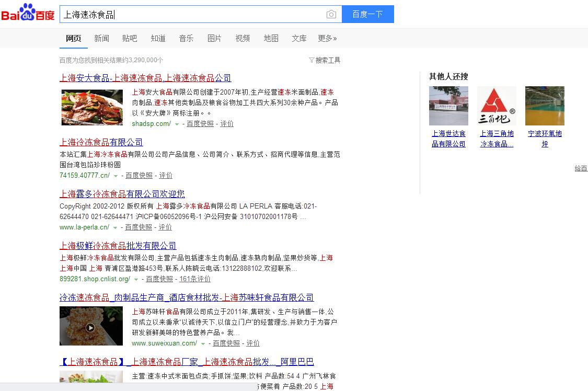
Task: Focus the search box containing 上海速冻食品
Action: [201, 14]
